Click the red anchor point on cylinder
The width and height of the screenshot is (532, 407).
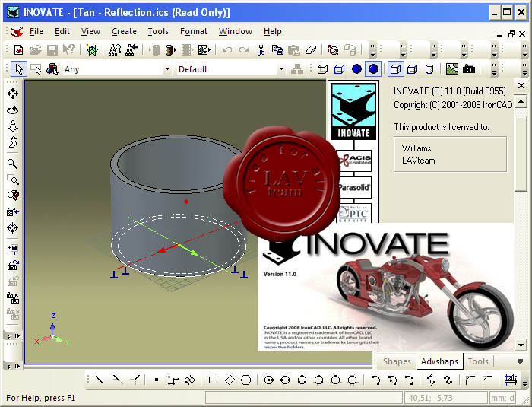[186, 202]
